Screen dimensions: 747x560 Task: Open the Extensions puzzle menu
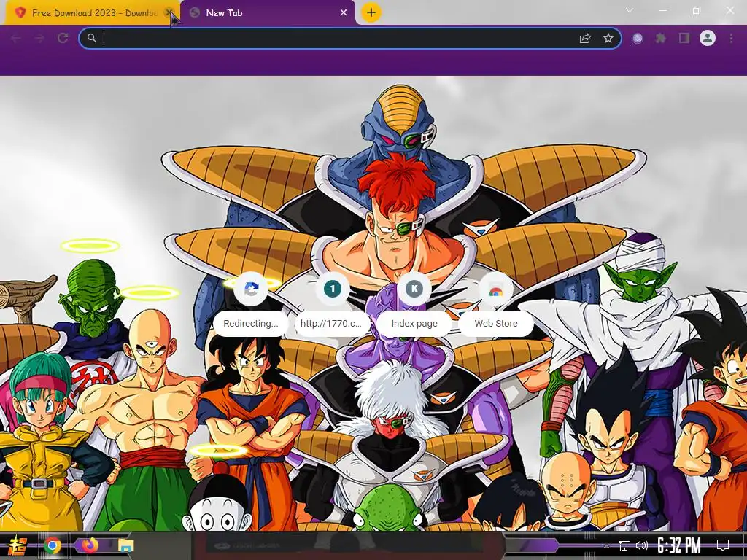tap(661, 38)
